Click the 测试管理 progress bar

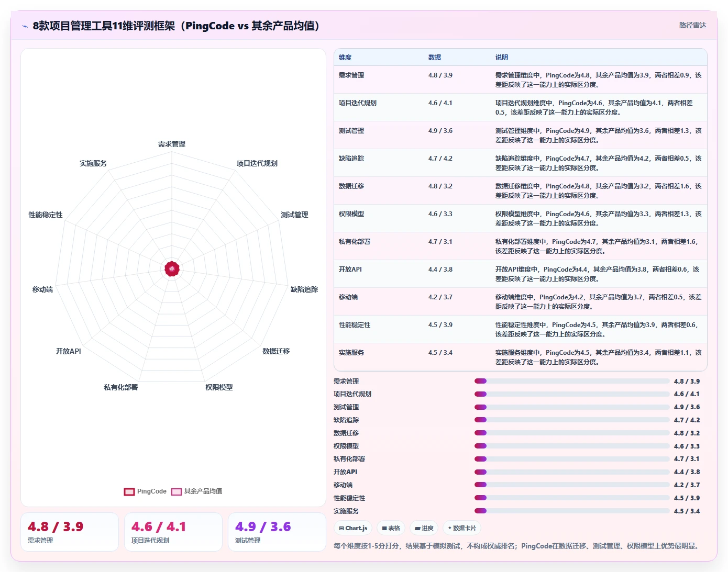pos(572,407)
